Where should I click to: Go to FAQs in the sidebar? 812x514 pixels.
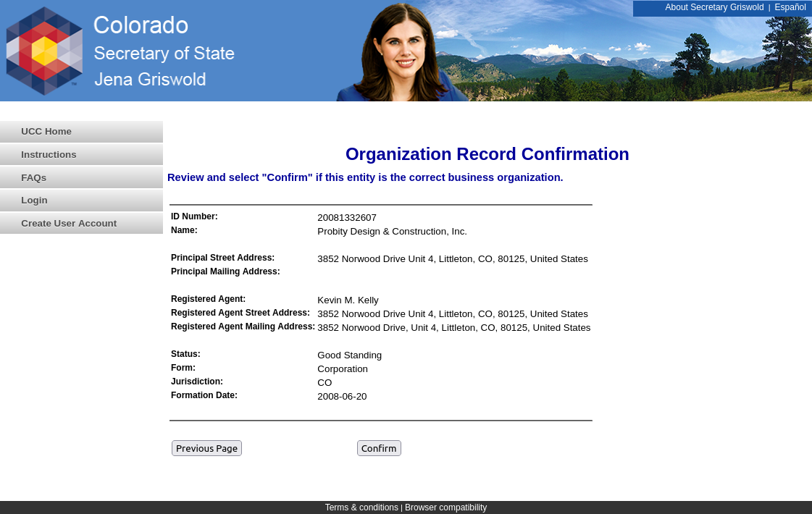coord(81,177)
